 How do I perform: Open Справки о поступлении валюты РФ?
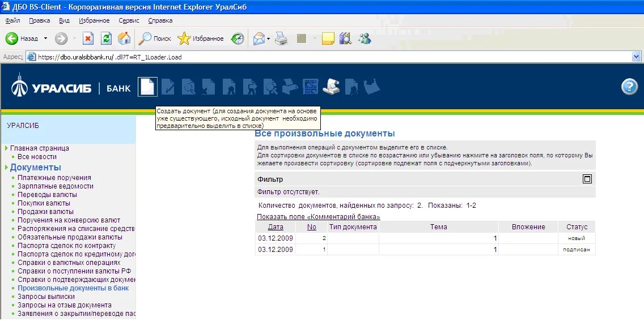click(74, 271)
